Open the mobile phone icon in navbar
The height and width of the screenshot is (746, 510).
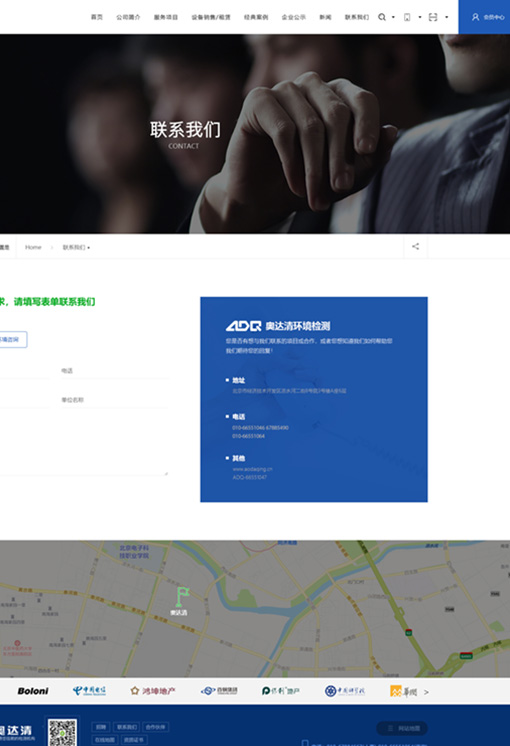coord(407,17)
